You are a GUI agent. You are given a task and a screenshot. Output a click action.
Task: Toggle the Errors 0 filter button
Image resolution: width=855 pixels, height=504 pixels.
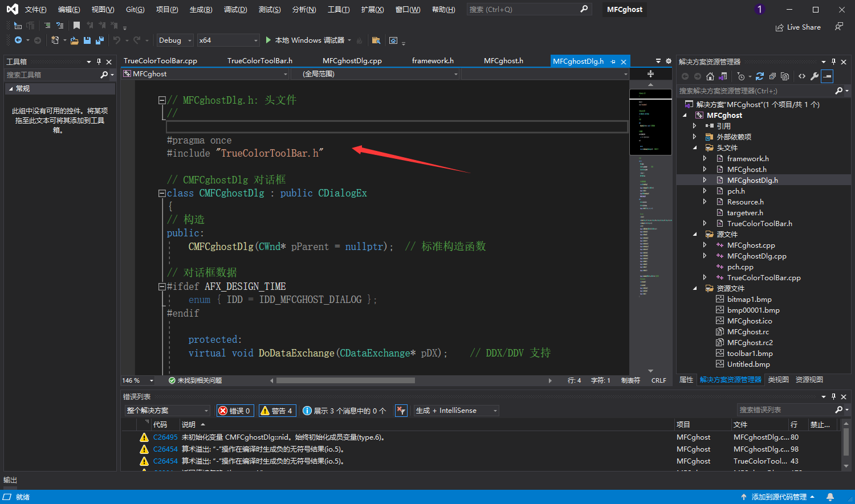pos(234,411)
